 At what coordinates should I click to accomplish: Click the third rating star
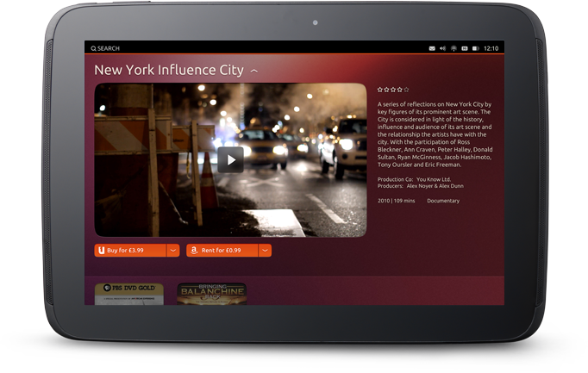[x=393, y=90]
